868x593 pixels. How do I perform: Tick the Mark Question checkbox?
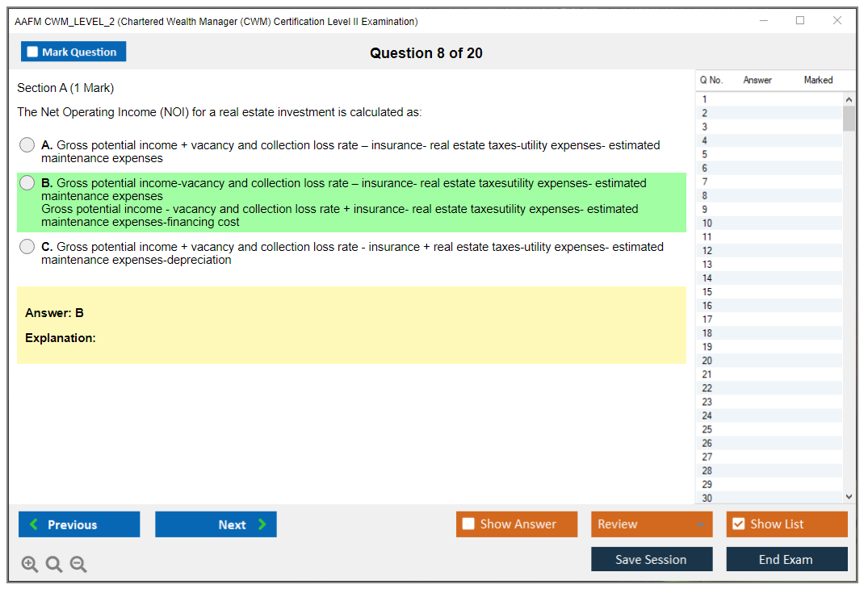(32, 52)
